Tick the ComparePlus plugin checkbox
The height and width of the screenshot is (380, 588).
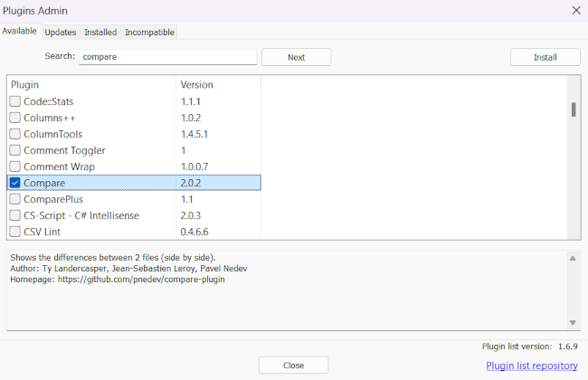tap(14, 199)
